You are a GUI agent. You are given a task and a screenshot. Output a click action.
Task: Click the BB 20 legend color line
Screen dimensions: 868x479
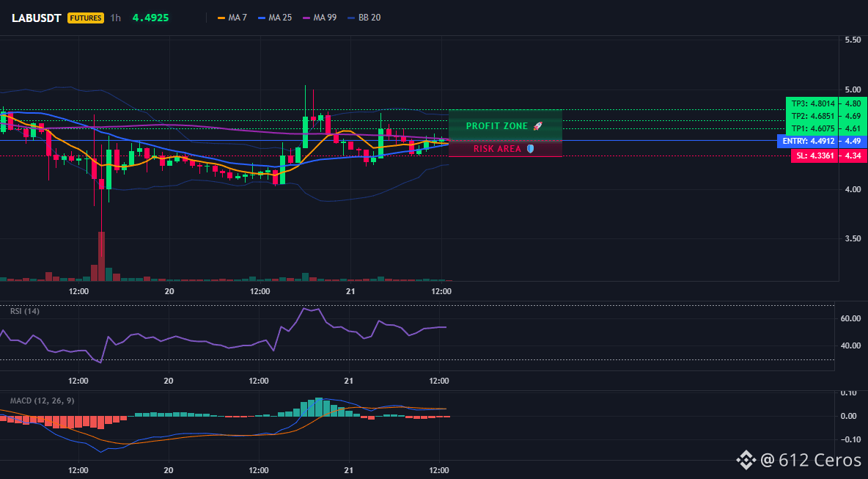tap(351, 18)
